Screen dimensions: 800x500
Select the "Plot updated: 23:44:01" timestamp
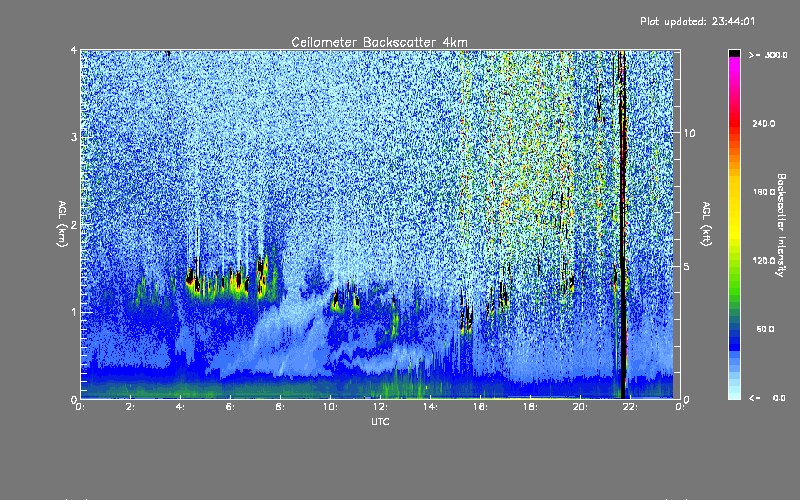click(x=697, y=21)
